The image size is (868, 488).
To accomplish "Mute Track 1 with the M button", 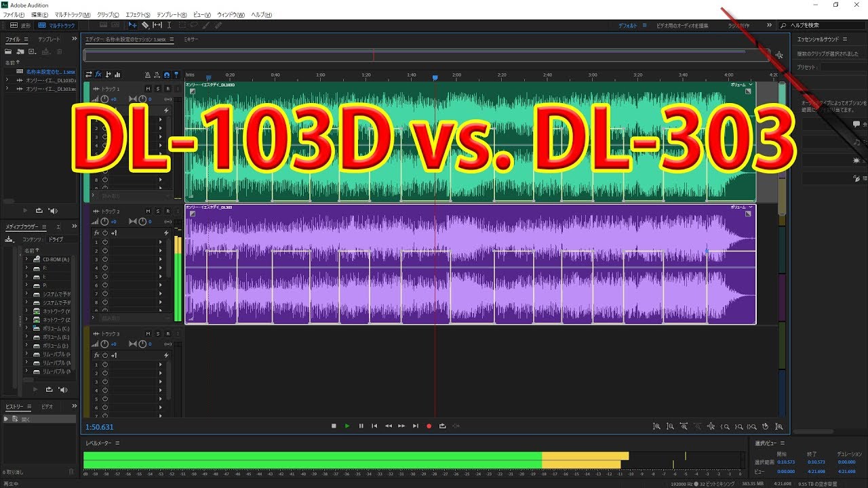I will coord(148,89).
